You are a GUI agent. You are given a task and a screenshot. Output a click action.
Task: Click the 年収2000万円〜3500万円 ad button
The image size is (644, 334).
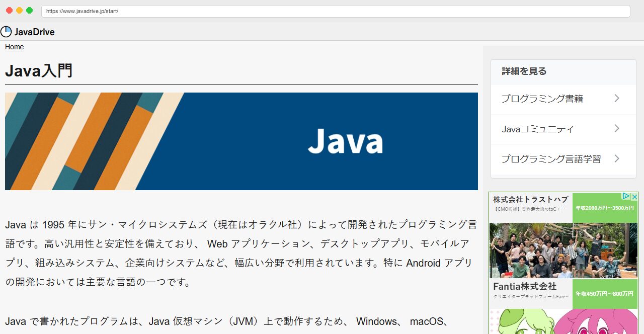pyautogui.click(x=605, y=208)
